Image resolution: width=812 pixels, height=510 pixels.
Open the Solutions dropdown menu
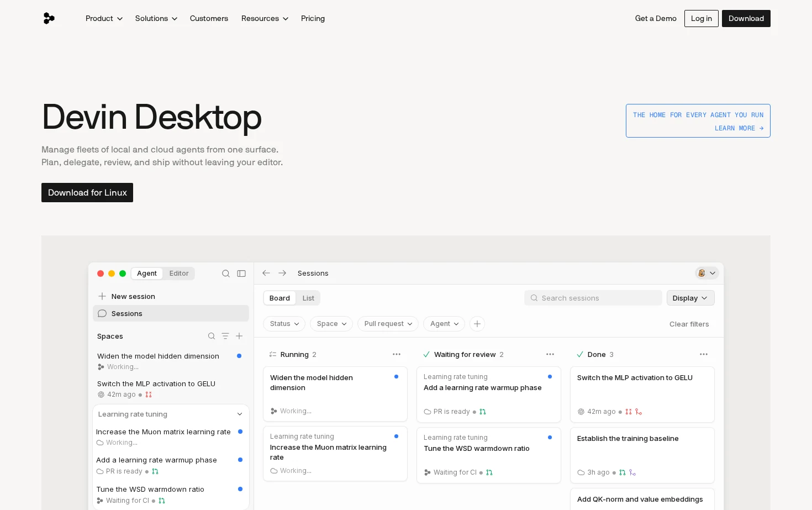coord(156,18)
